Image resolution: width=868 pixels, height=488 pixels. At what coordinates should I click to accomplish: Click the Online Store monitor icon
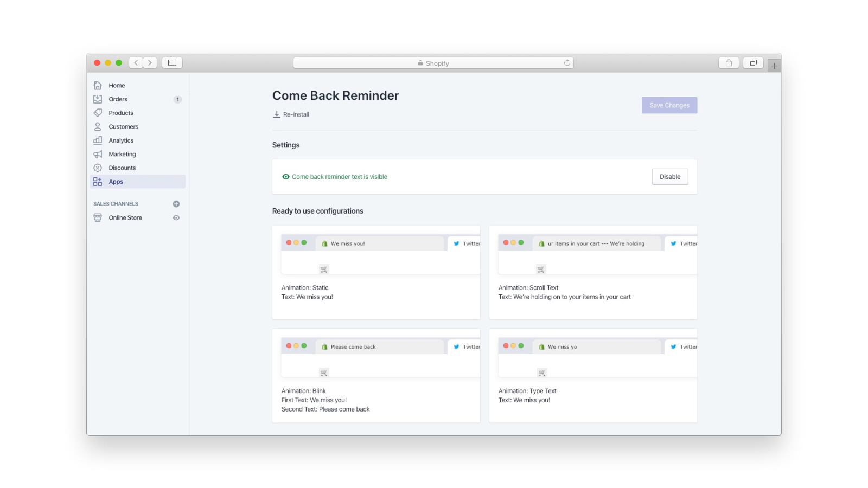pyautogui.click(x=98, y=217)
